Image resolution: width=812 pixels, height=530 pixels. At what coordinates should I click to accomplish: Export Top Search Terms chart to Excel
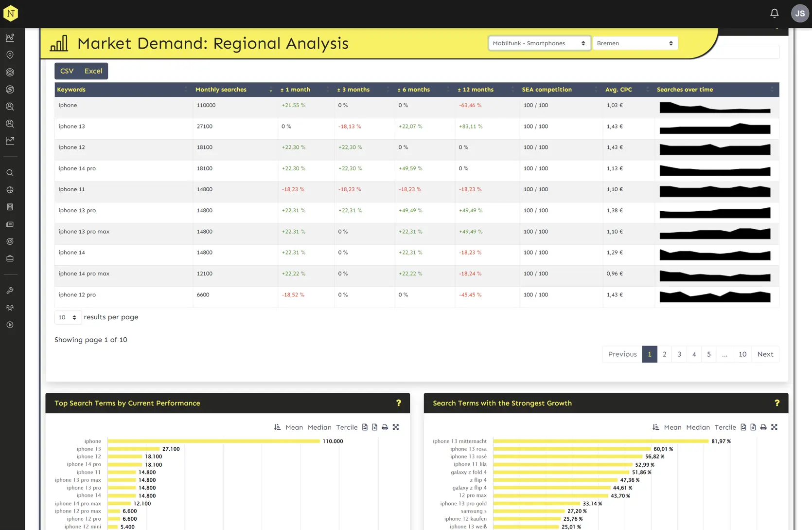pos(374,427)
